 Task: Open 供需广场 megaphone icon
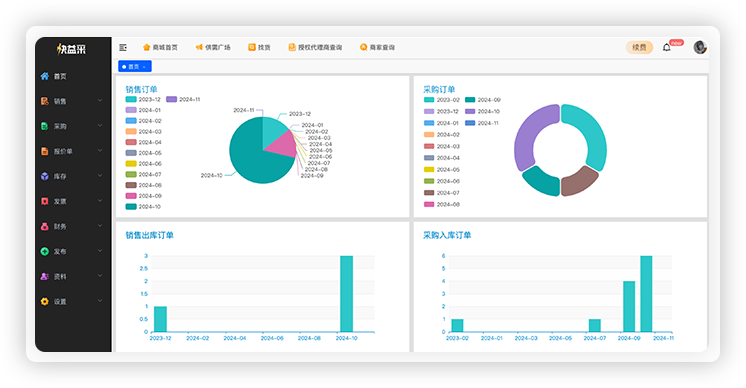[x=199, y=47]
